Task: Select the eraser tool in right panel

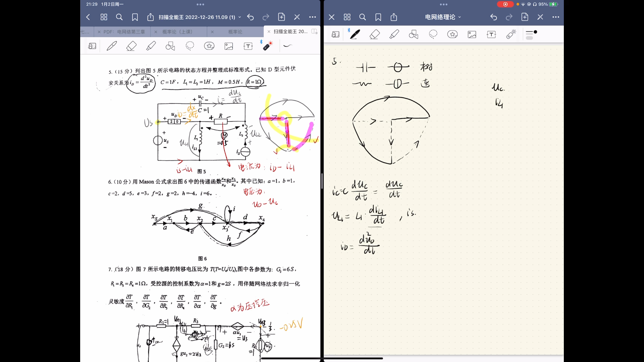Action: [x=375, y=34]
